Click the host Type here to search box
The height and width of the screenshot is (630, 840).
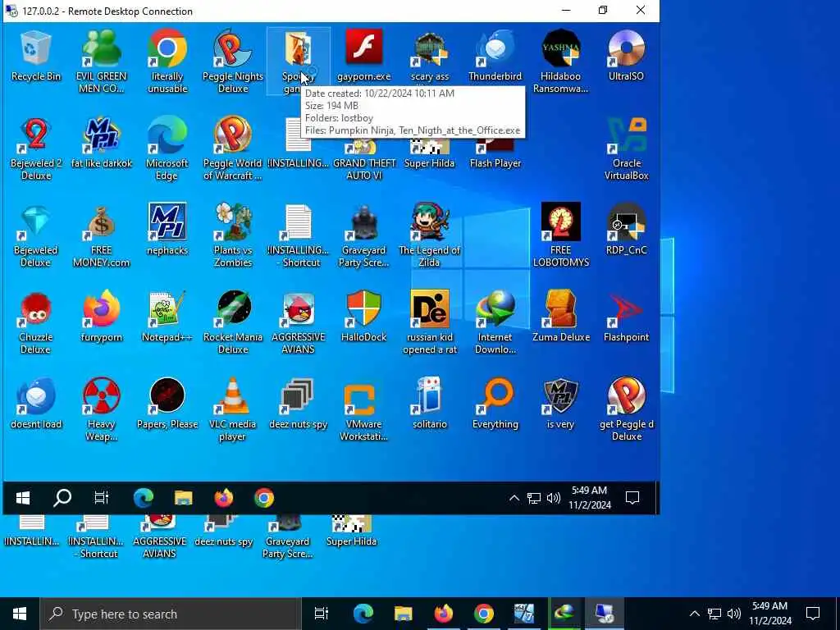[171, 614]
